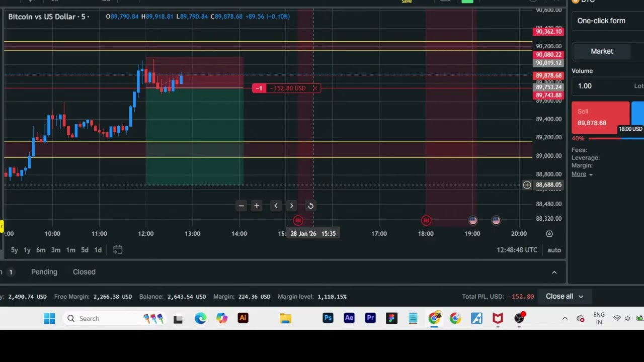This screenshot has width=644, height=362.
Task: Open the red economic event marker at 18:00
Action: pos(426,220)
